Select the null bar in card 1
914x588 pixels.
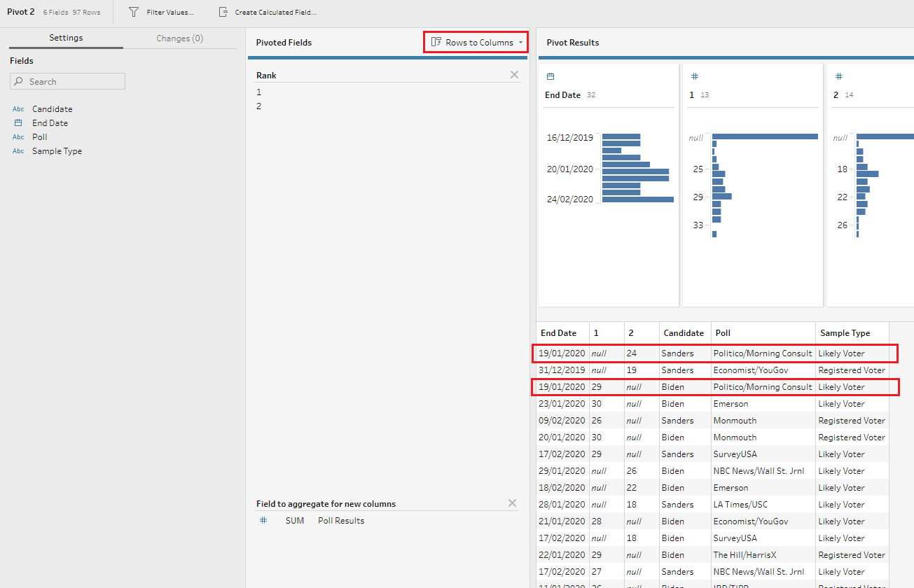(765, 136)
